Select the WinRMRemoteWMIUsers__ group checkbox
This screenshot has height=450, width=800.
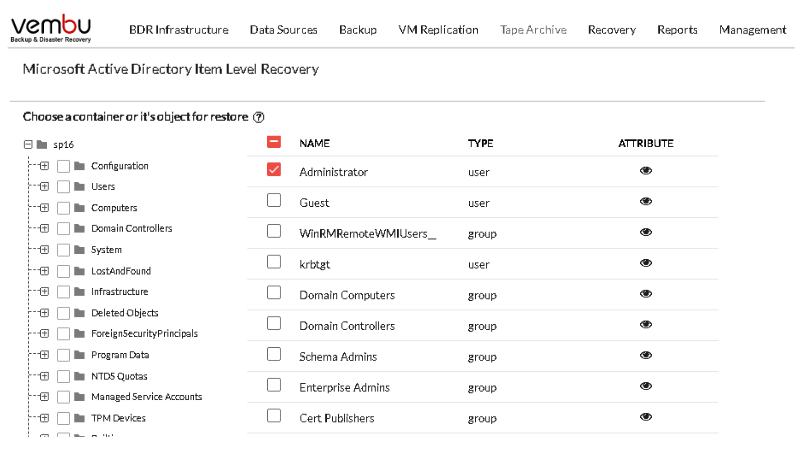(274, 231)
